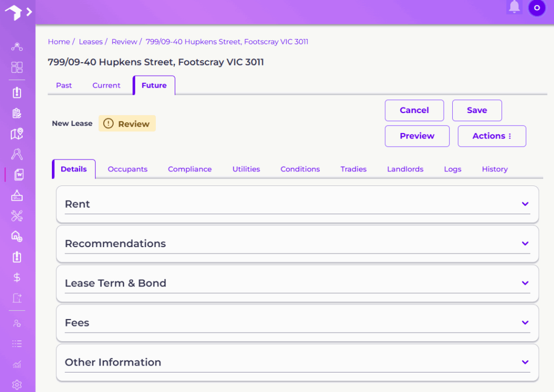The height and width of the screenshot is (392, 554).
Task: Expand the Recommendations section
Action: click(x=524, y=243)
